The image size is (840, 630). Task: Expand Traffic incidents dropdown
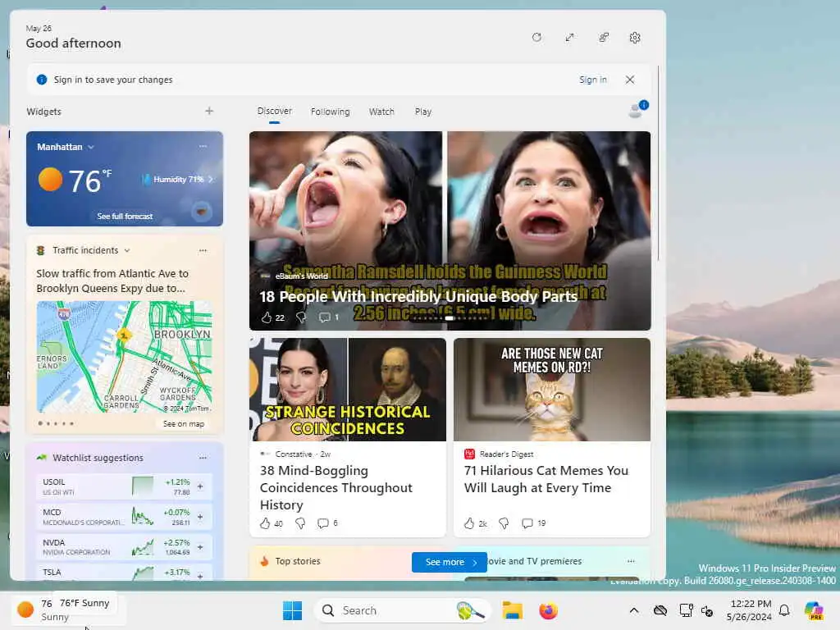[x=127, y=250]
